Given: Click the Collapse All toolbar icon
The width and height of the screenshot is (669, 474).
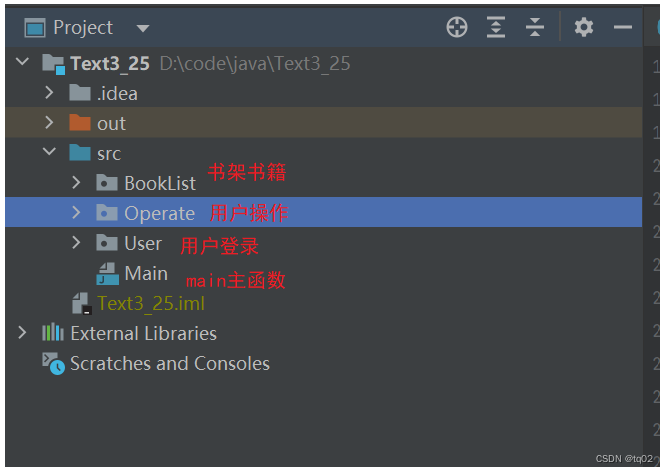Looking at the screenshot, I should pyautogui.click(x=535, y=27).
